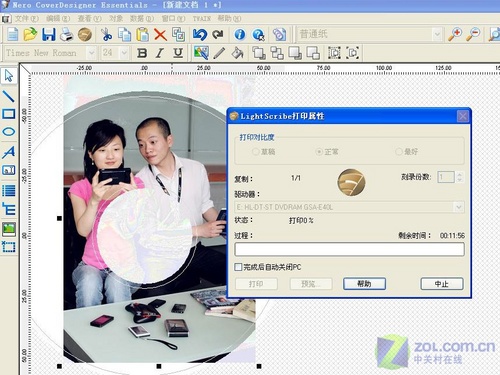The height and width of the screenshot is (375, 500).
Task: Click the Preview button in the dialog
Action: (x=311, y=284)
